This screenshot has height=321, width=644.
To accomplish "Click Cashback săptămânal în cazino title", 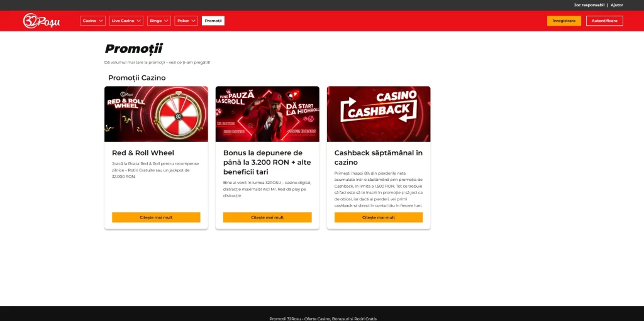I will click(x=378, y=158).
